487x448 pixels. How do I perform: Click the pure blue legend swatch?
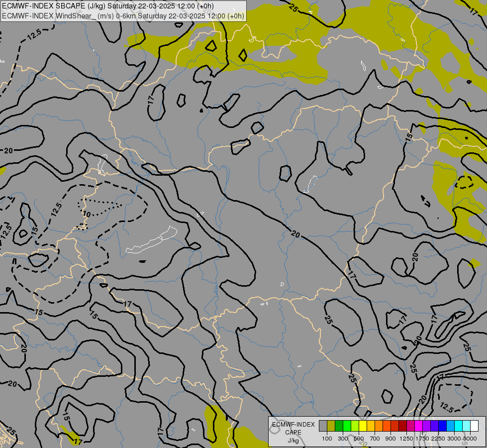point(442,426)
